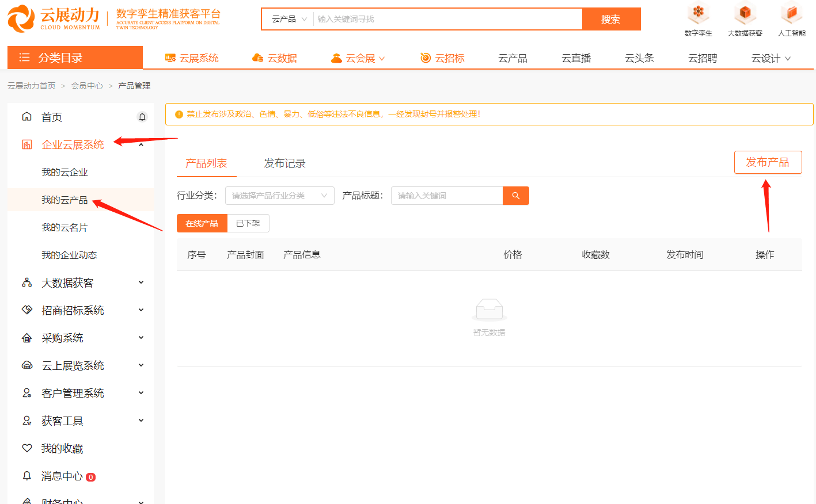
Task: Switch to 已下架 products
Action: pos(248,223)
